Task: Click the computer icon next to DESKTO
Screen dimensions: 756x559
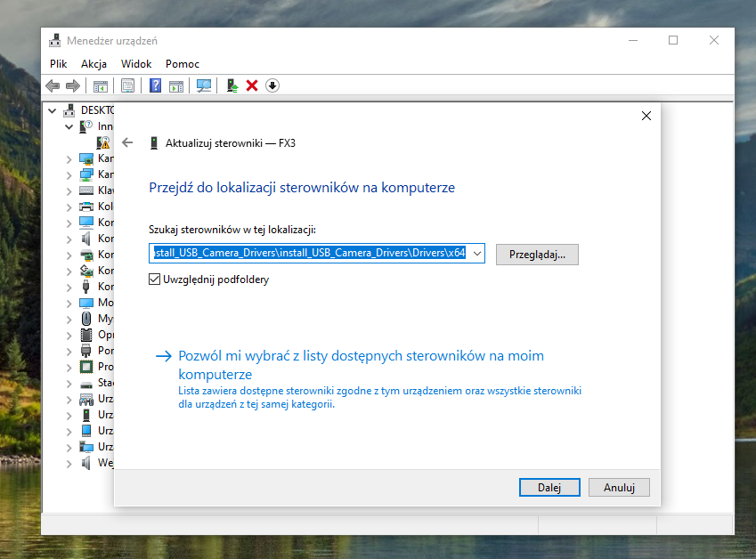Action: pos(69,110)
